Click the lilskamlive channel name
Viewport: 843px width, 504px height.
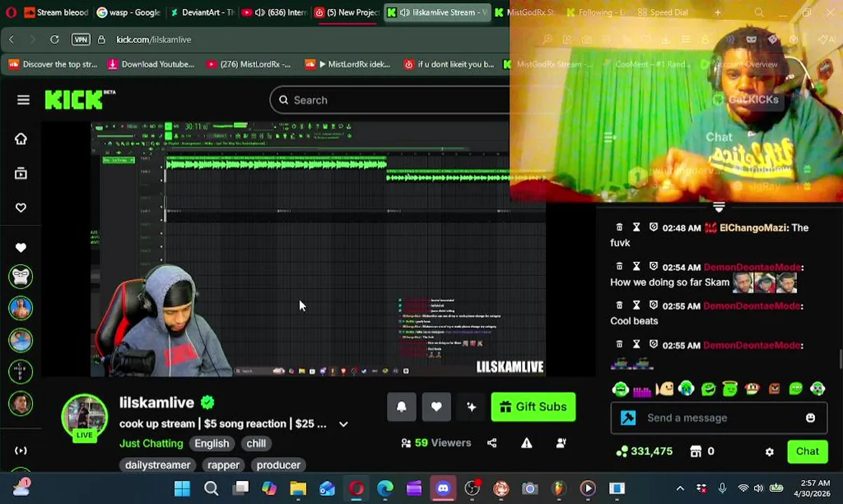click(x=157, y=402)
